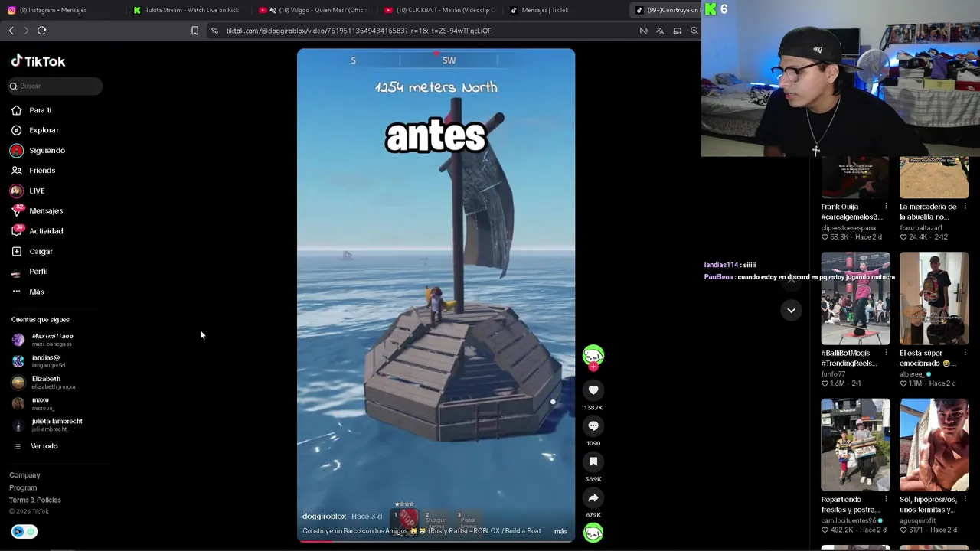Open the Company footer link
This screenshot has height=551, width=980.
tap(24, 475)
